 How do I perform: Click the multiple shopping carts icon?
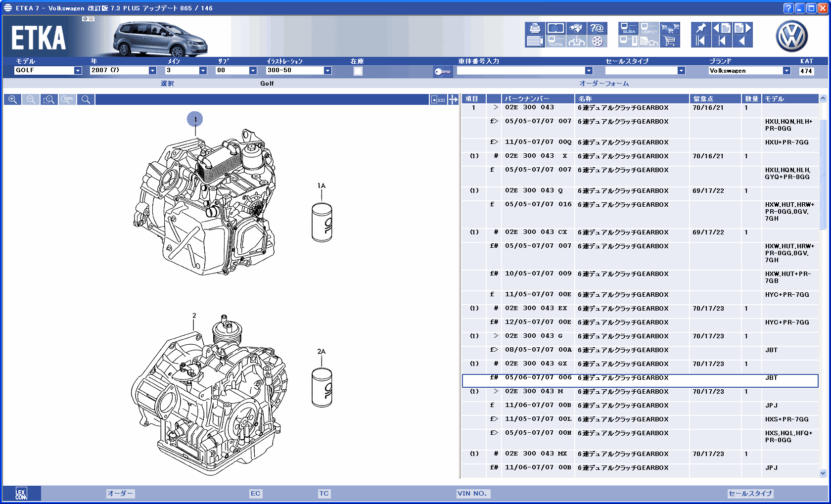point(670,28)
